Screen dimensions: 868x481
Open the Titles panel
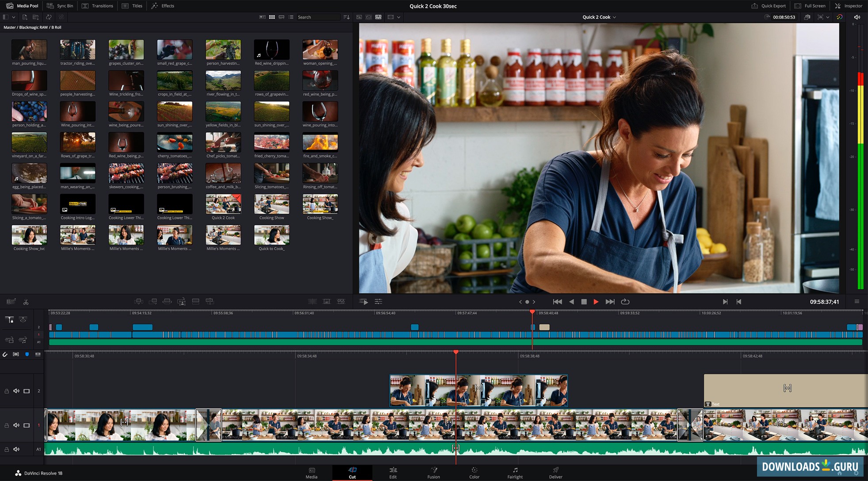tap(132, 6)
